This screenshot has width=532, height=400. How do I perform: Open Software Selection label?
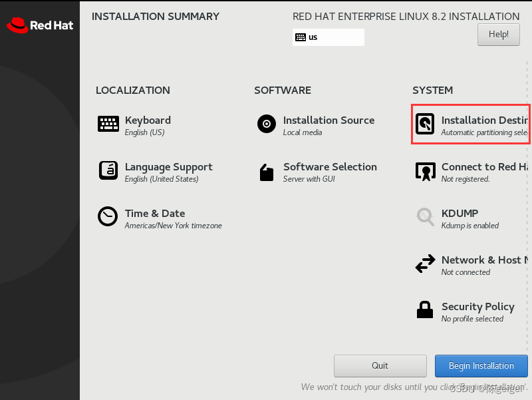tap(330, 167)
